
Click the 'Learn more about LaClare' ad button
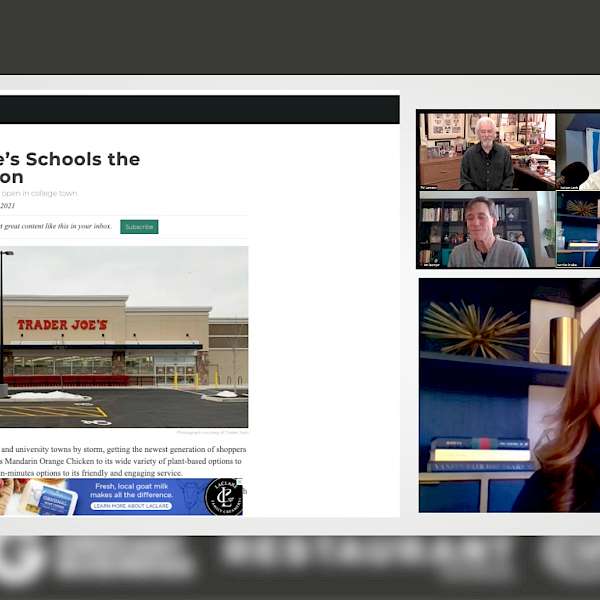click(x=131, y=506)
